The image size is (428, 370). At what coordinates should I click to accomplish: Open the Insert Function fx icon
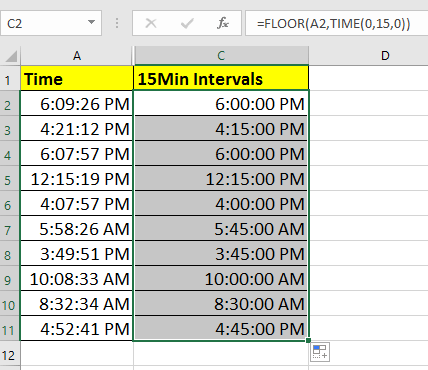(223, 23)
